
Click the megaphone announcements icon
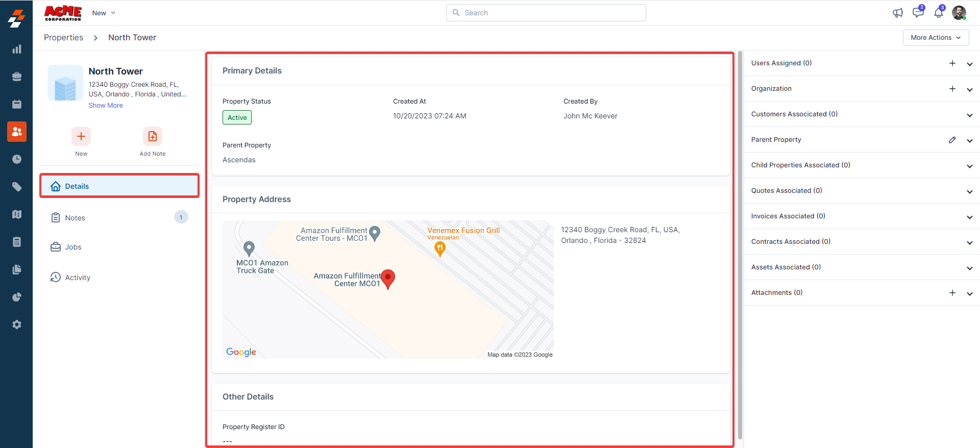pyautogui.click(x=897, y=13)
